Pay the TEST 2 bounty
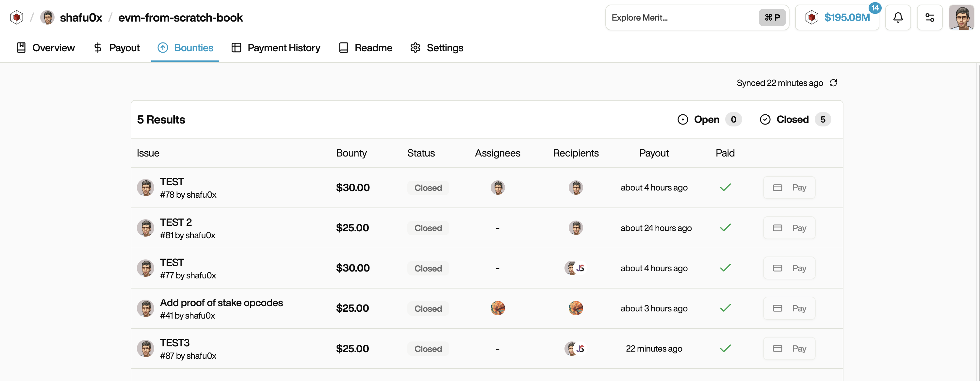The image size is (980, 381). 789,228
